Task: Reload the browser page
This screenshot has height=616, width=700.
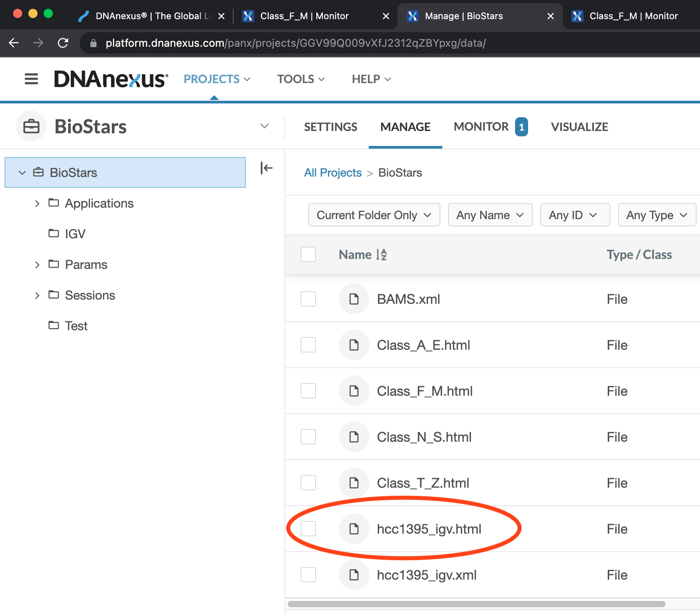Action: pyautogui.click(x=63, y=43)
